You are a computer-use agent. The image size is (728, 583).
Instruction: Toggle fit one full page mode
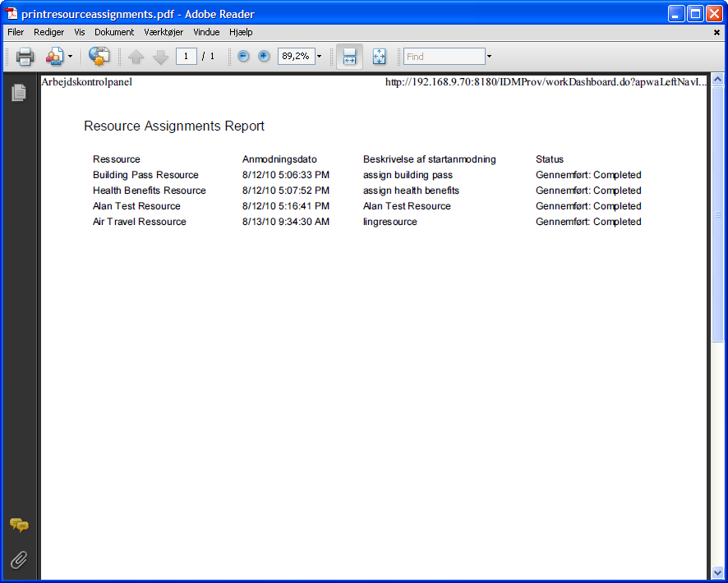[379, 57]
